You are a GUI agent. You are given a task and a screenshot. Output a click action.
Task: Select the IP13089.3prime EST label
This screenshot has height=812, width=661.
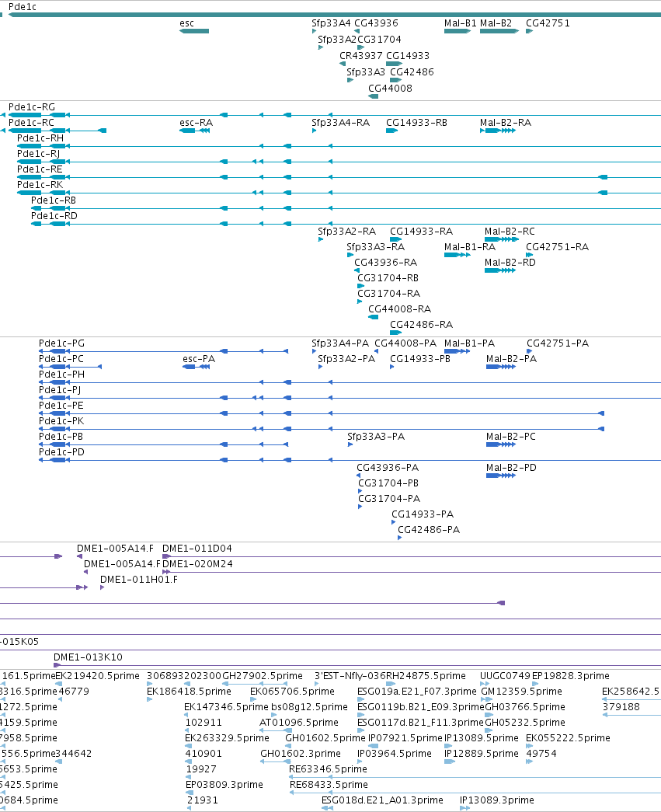(x=497, y=800)
